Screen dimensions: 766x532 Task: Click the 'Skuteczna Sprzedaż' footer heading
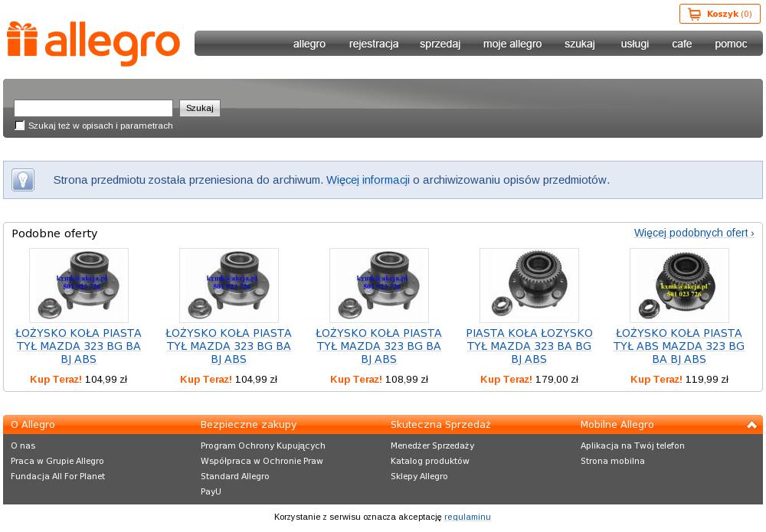(440, 425)
